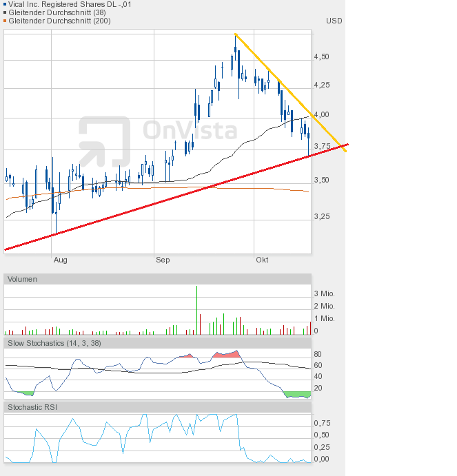
Task: Click the highest candlestick at the chart peak
Action: (x=235, y=47)
